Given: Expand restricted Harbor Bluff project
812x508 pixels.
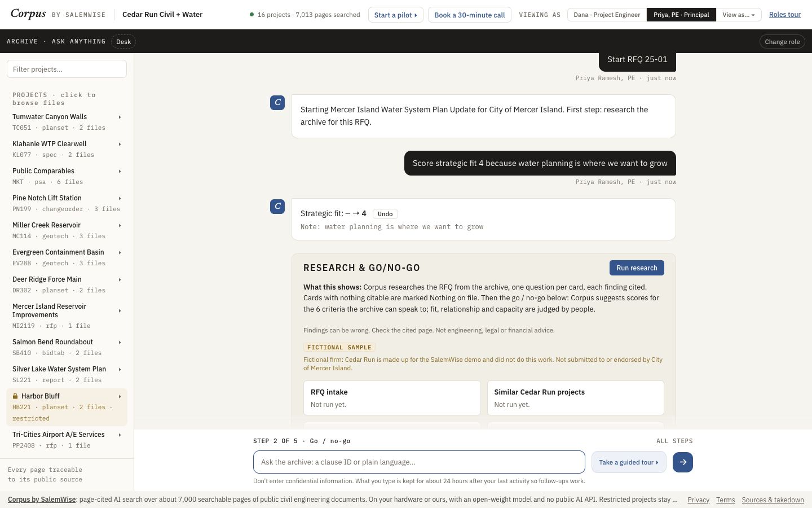Looking at the screenshot, I should coord(67,407).
